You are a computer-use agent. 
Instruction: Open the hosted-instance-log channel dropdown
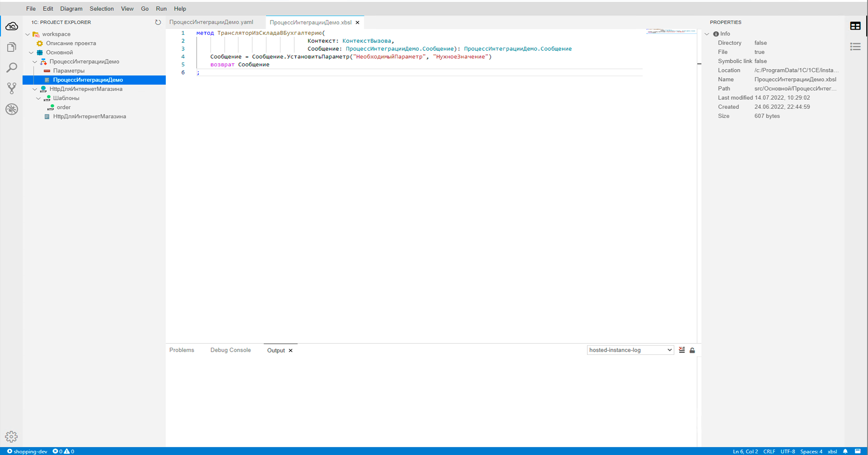coord(630,350)
